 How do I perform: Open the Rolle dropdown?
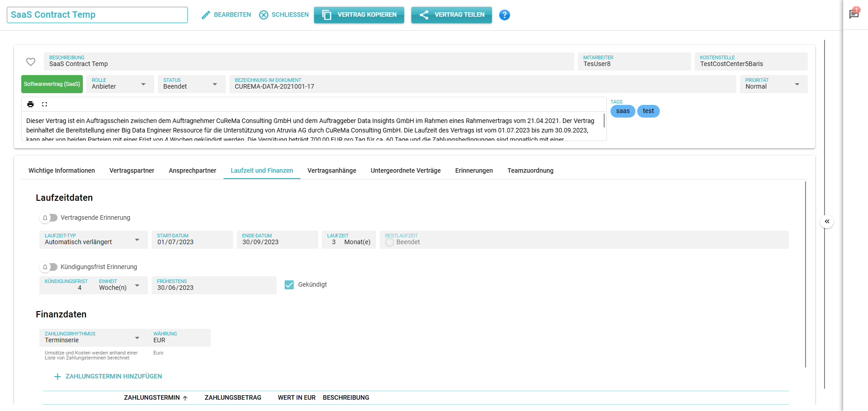pos(119,85)
